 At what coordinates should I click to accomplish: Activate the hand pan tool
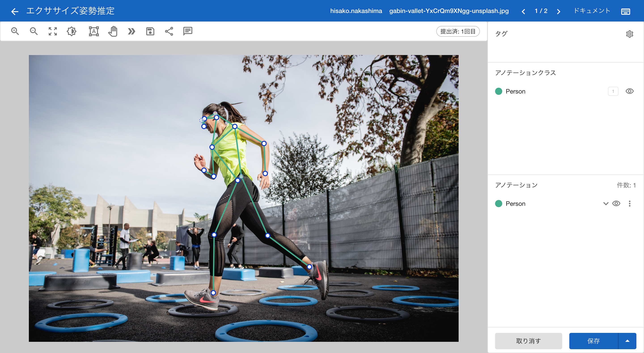coord(113,31)
